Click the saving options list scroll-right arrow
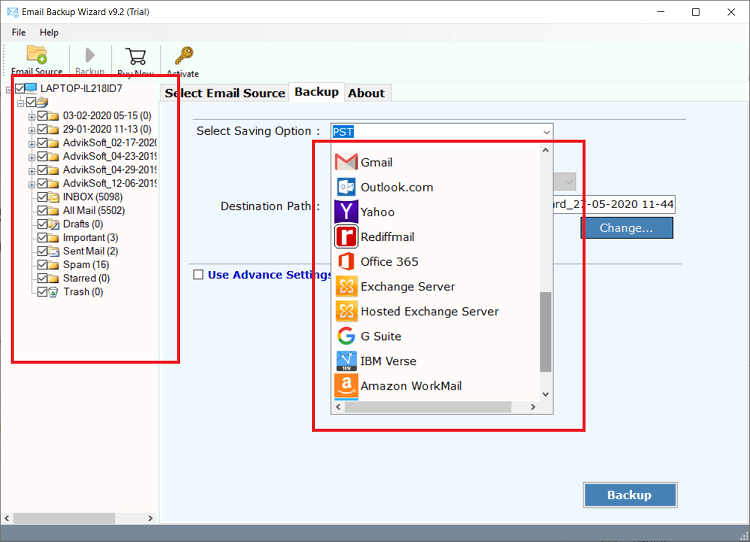Viewport: 750px width, 542px height. coord(533,407)
